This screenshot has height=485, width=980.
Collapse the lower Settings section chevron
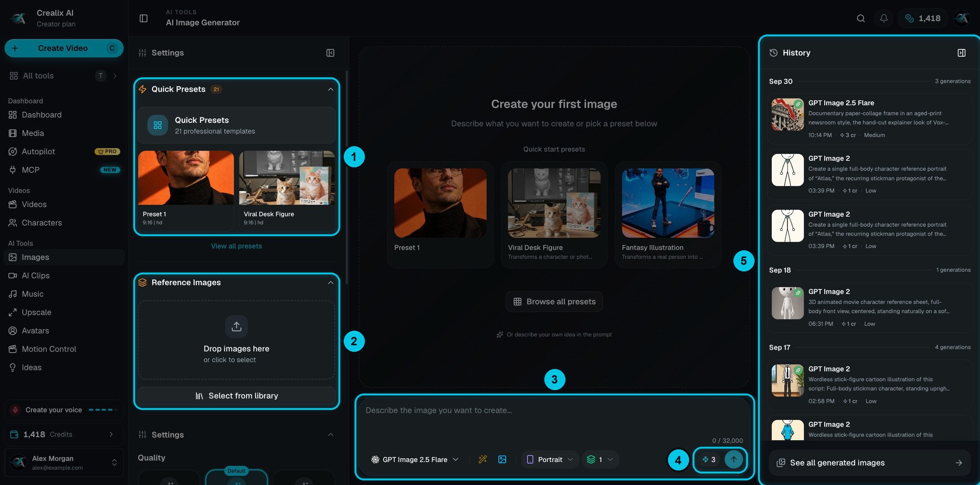331,435
